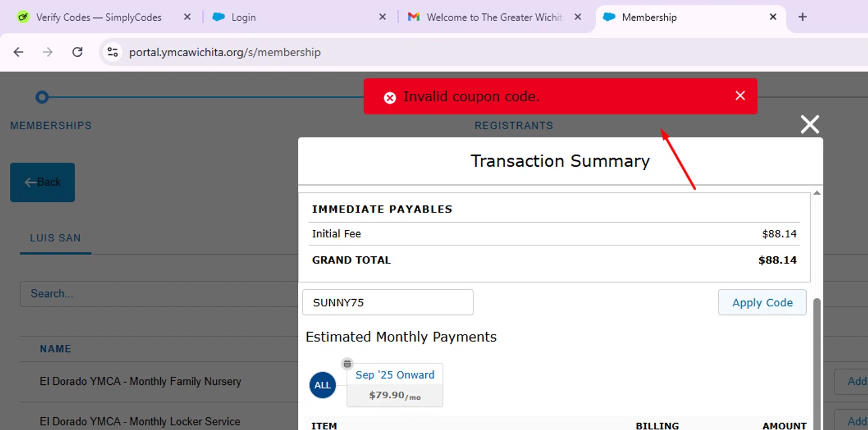The image size is (868, 430).
Task: Click the BILLING column header
Action: (x=657, y=426)
